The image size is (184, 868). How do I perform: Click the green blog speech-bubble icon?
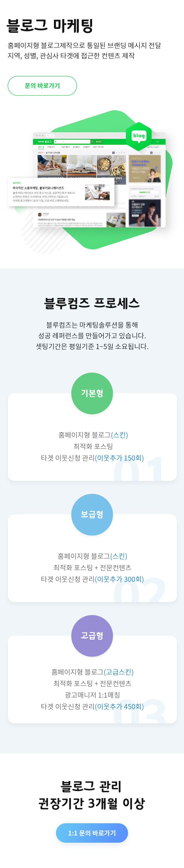pyautogui.click(x=139, y=136)
